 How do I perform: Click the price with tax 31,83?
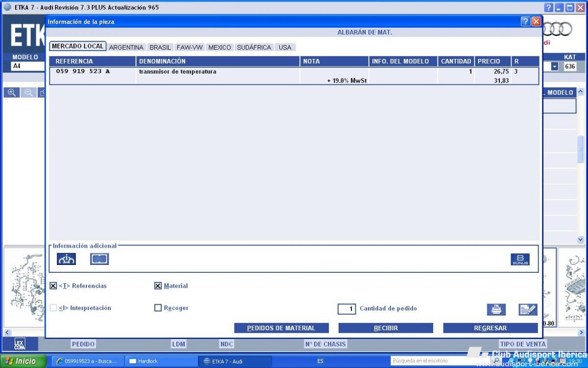point(501,80)
